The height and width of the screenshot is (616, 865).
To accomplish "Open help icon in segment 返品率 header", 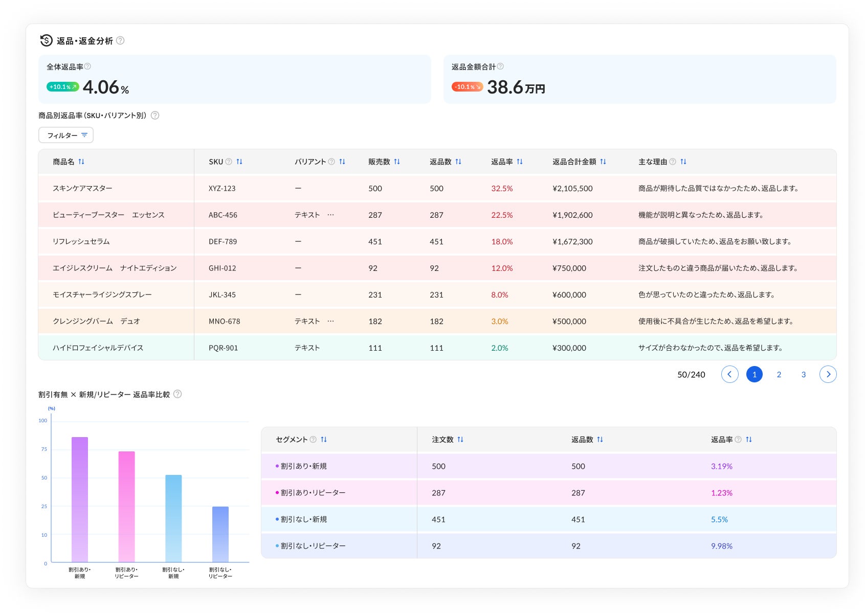I will [738, 440].
